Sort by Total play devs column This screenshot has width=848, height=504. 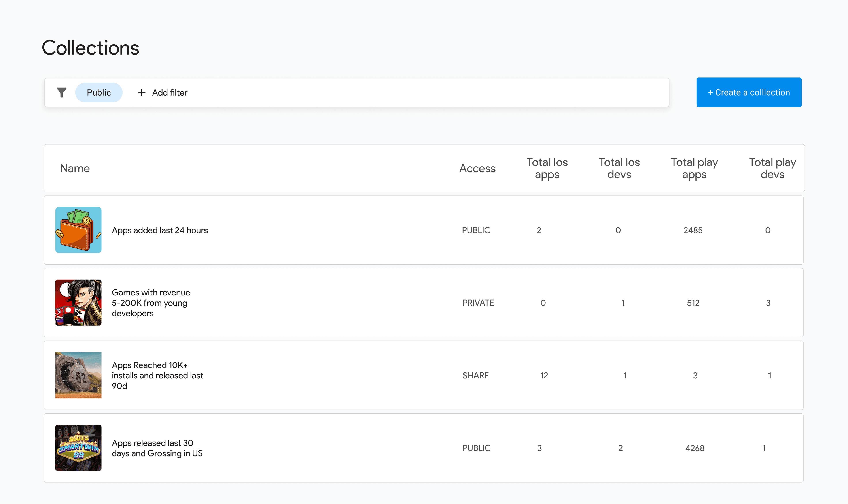[x=772, y=168]
